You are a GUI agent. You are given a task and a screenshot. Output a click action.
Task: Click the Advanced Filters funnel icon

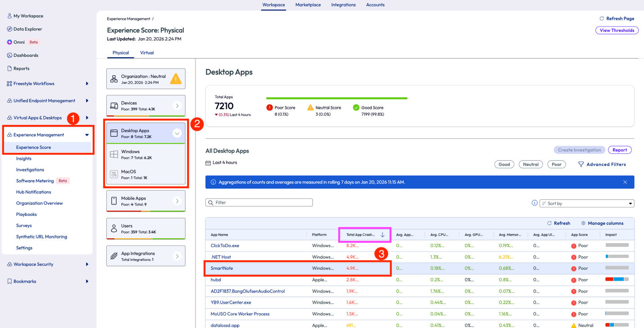581,165
